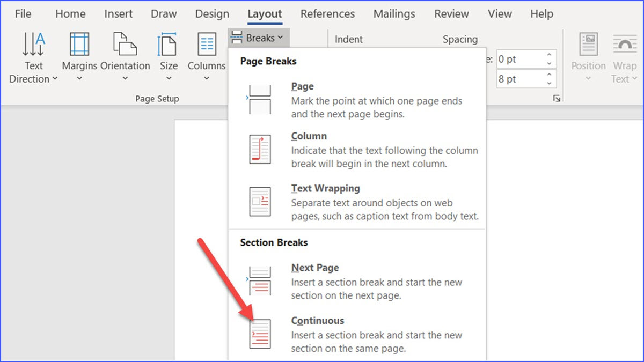Increase spacing after using the up stepper
This screenshot has width=644, height=362.
tap(548, 75)
